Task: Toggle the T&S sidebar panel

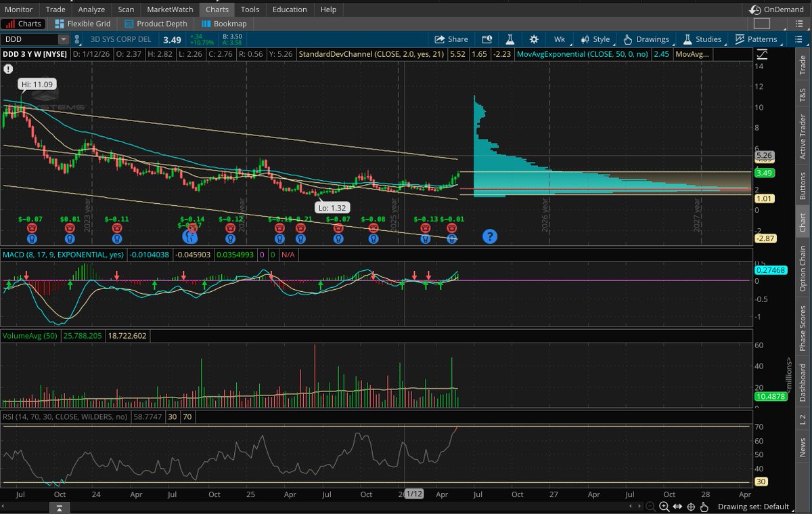Action: click(x=803, y=96)
